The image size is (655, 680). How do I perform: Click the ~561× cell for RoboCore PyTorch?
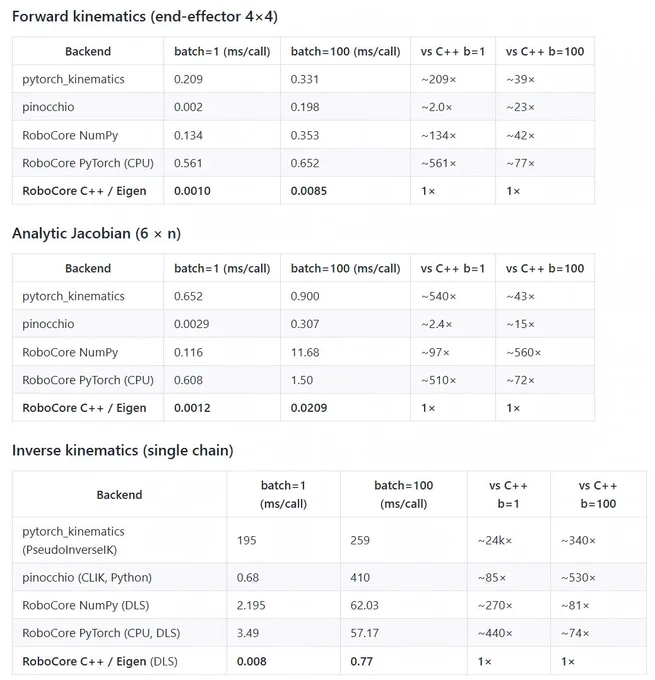point(439,163)
